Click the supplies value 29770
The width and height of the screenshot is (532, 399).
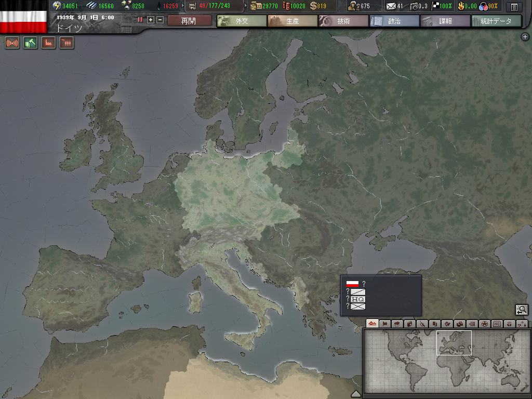pos(270,6)
